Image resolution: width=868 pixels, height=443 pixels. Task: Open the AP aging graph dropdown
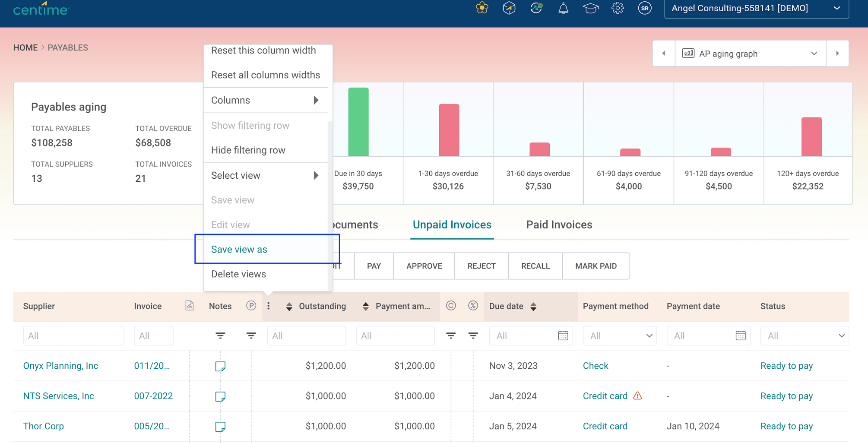click(x=751, y=54)
